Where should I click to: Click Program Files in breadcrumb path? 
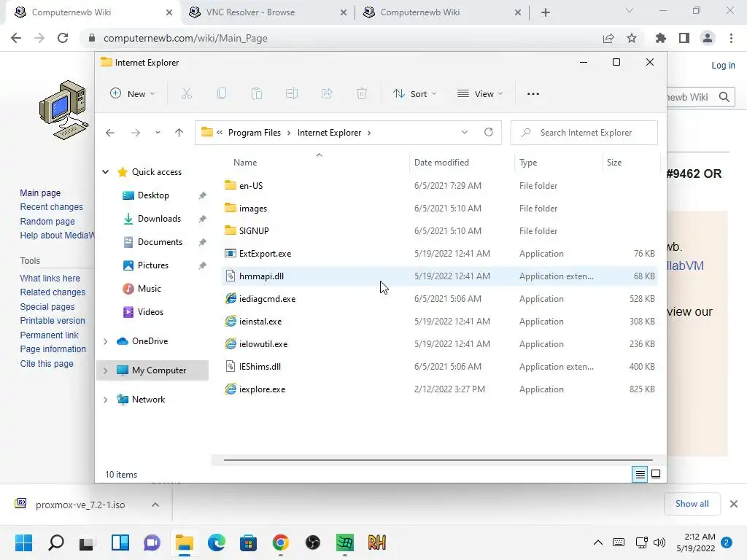255,133
